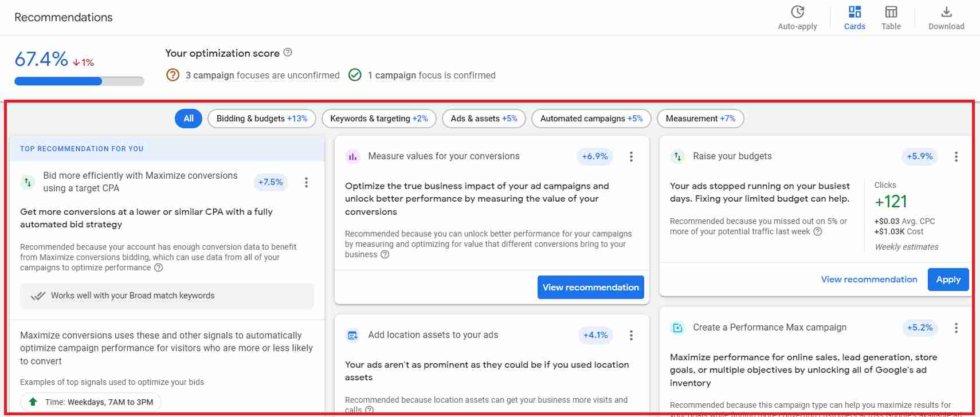Click help icon after 'more visits and calls'
Image resolution: width=980 pixels, height=417 pixels.
[x=370, y=410]
